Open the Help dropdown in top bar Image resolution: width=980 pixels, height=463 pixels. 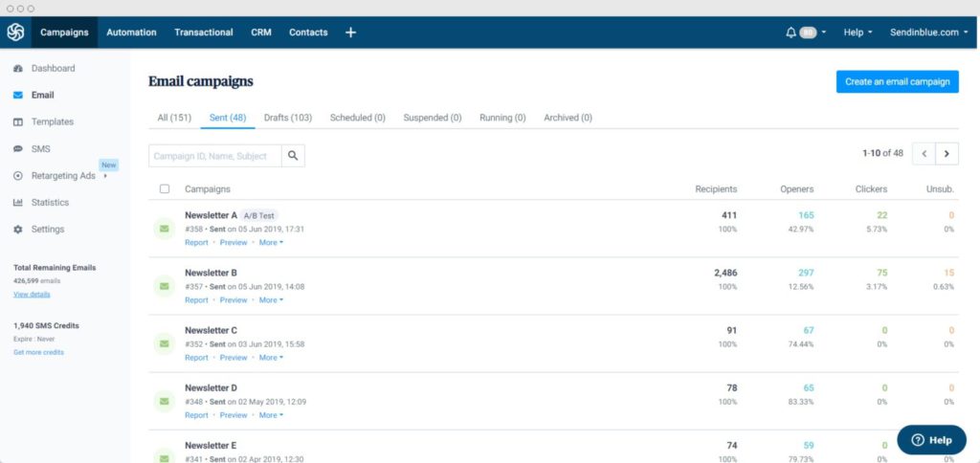[x=857, y=33]
